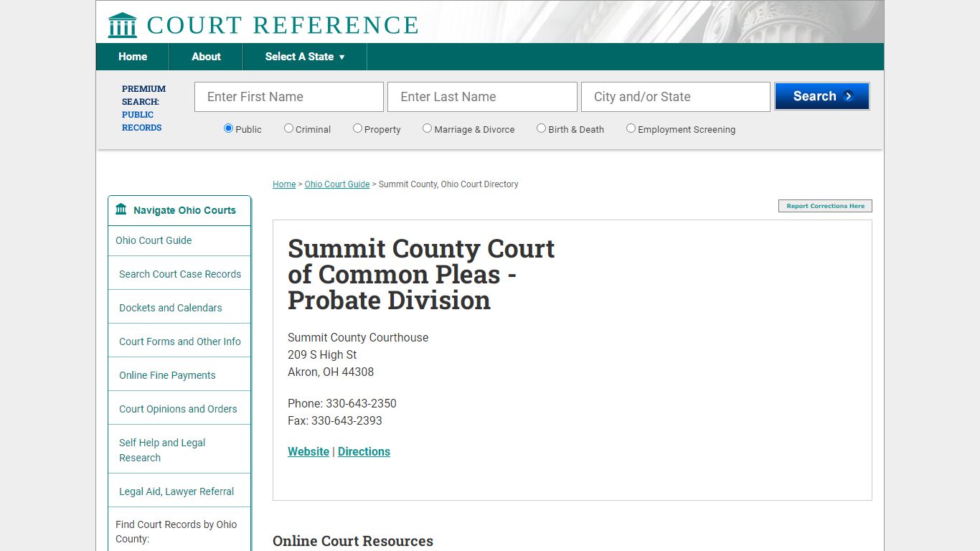Click the arrow icon on the Search button

coord(848,96)
